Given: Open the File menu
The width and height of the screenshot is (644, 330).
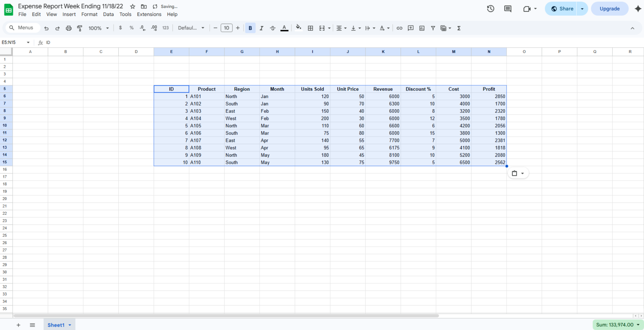Looking at the screenshot, I should pyautogui.click(x=22, y=14).
